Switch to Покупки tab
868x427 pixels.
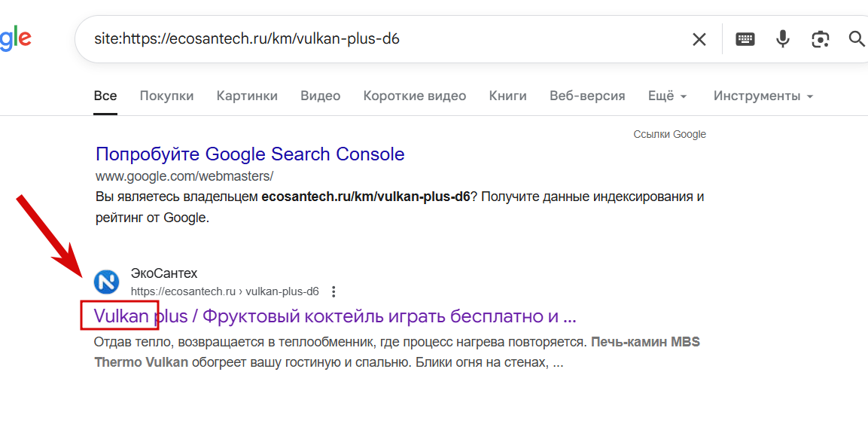point(166,96)
